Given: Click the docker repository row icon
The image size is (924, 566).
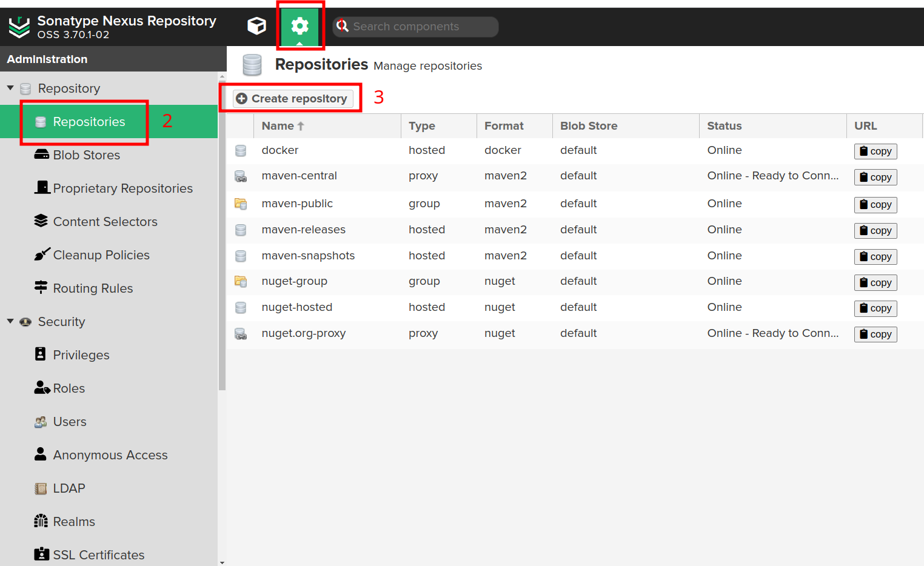Looking at the screenshot, I should pos(241,150).
